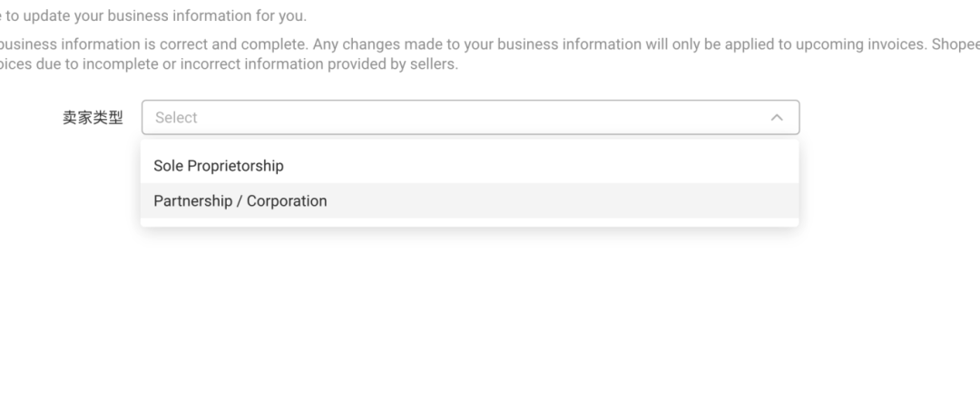Click the words "Sole Proprietorship"
Viewport: 980px width, 399px height.
219,166
